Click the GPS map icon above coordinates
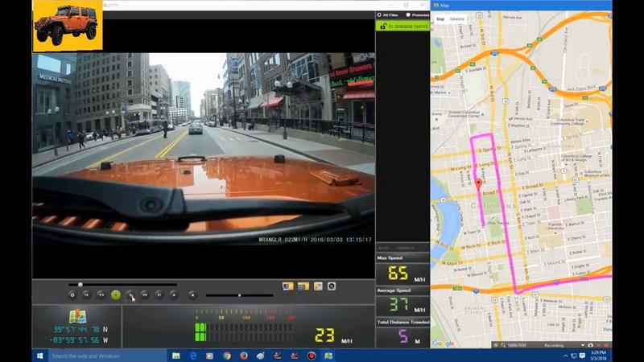This screenshot has height=362, width=644. [x=77, y=316]
